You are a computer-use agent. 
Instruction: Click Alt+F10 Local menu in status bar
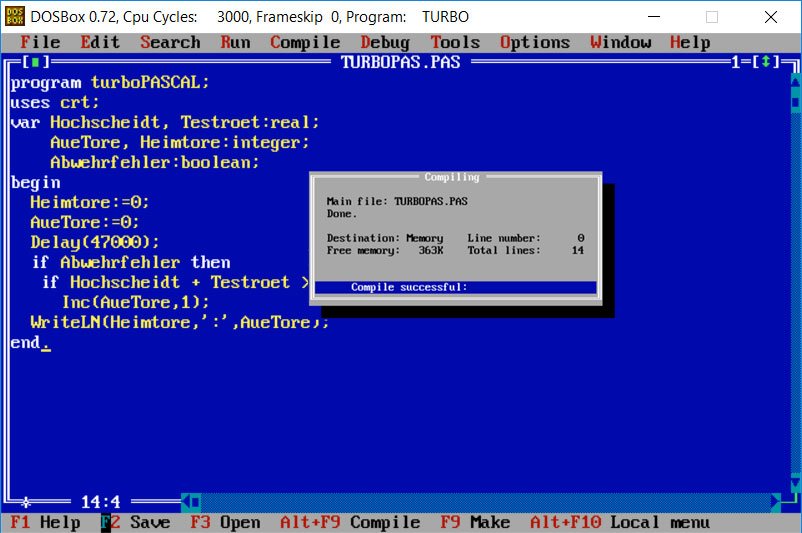click(620, 522)
